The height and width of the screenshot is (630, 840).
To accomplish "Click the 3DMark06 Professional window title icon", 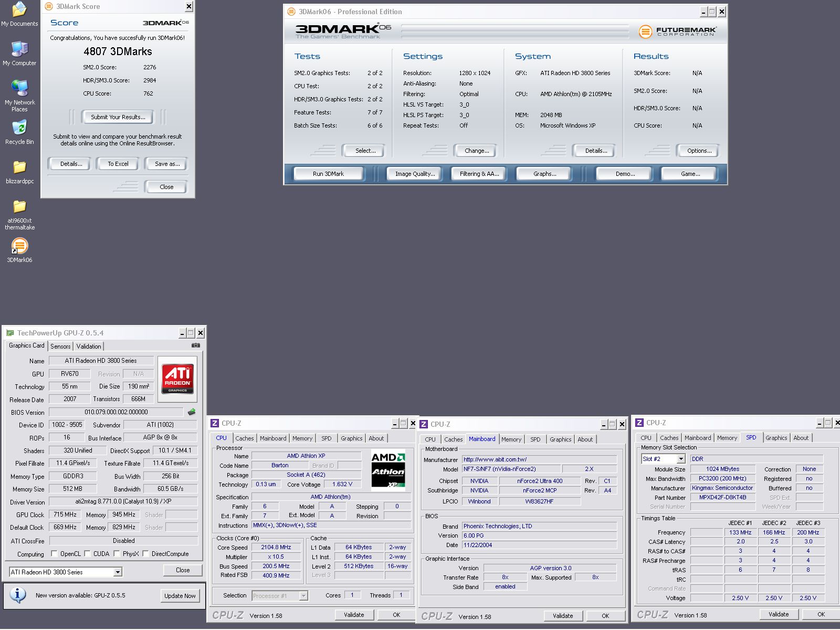I will pyautogui.click(x=291, y=12).
